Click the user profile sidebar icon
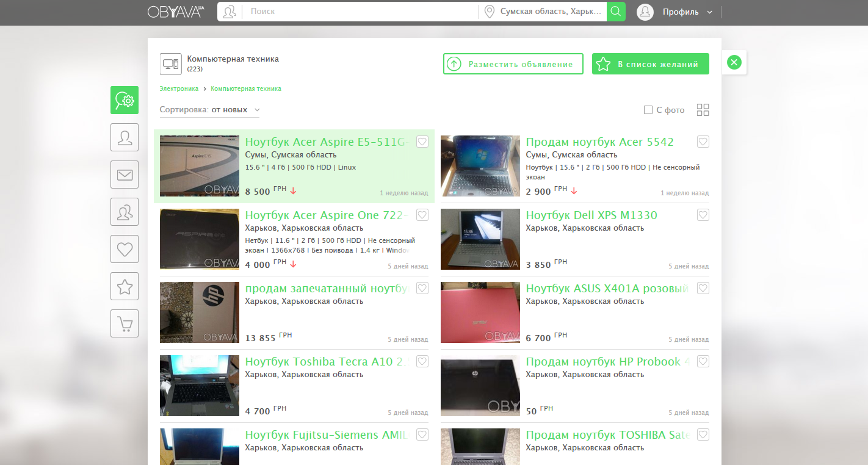The width and height of the screenshot is (868, 465). coord(125,137)
